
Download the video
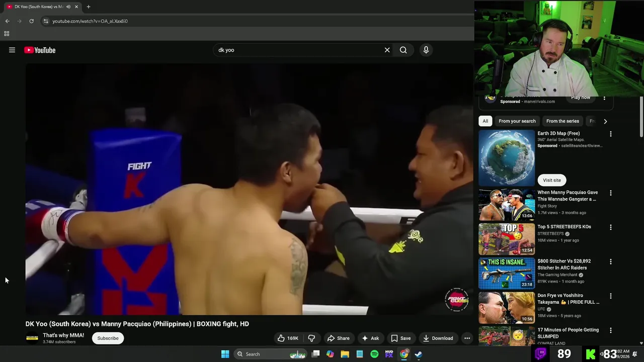pyautogui.click(x=438, y=338)
